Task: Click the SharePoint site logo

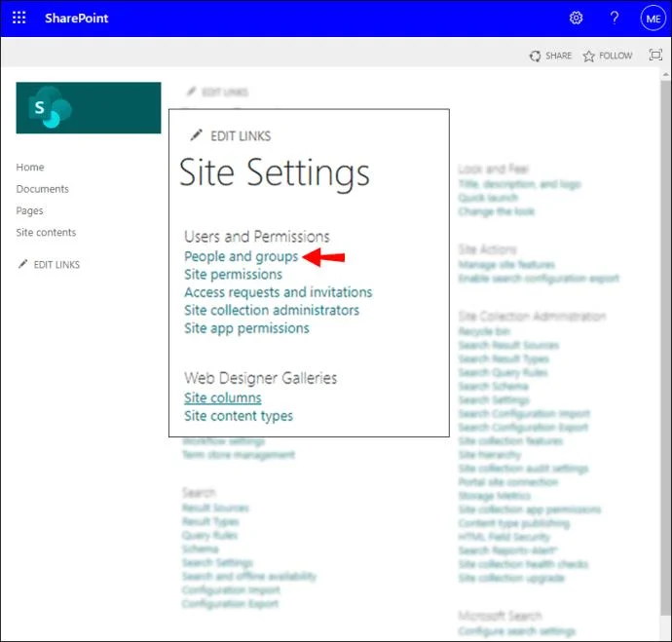Action: pos(89,107)
